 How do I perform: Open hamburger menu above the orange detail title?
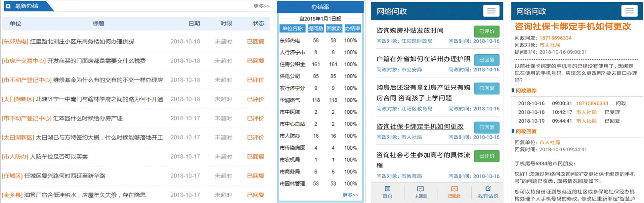[x=629, y=11]
